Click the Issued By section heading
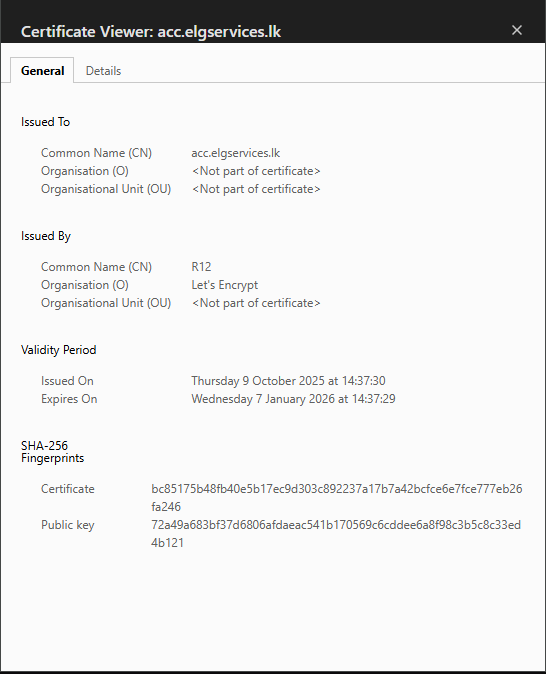 (46, 236)
